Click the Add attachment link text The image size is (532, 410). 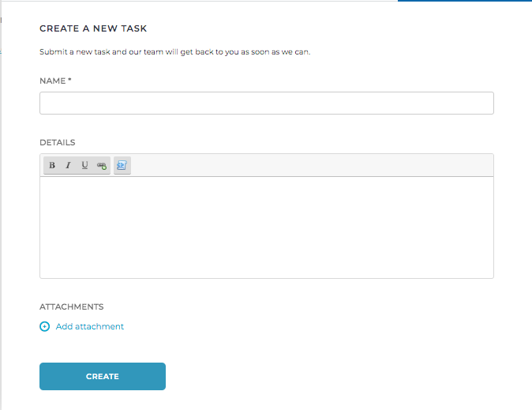pos(90,327)
